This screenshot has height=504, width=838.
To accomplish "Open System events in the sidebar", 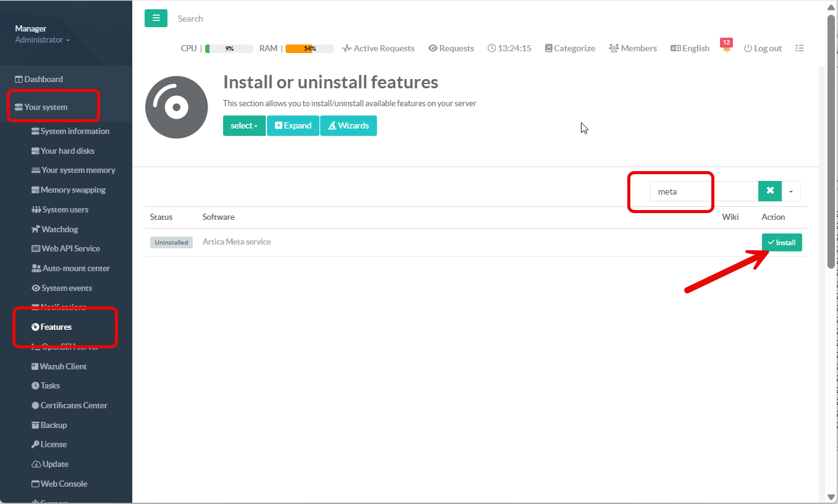I will click(66, 288).
